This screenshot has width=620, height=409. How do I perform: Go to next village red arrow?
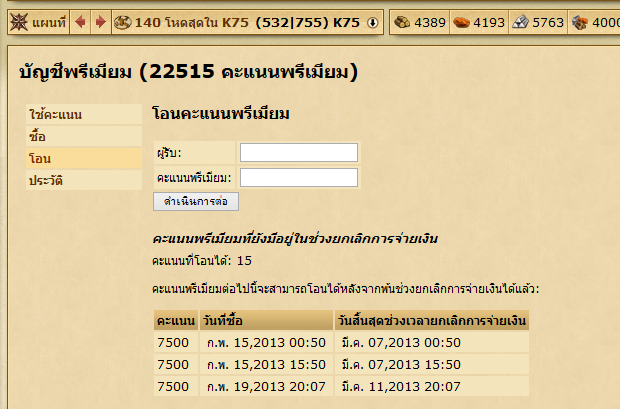[x=101, y=22]
